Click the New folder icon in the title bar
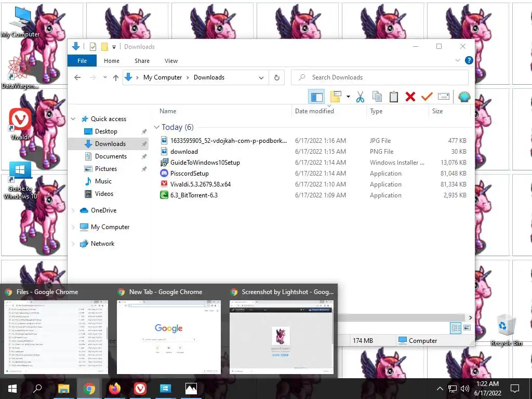This screenshot has width=532, height=399. (104, 47)
